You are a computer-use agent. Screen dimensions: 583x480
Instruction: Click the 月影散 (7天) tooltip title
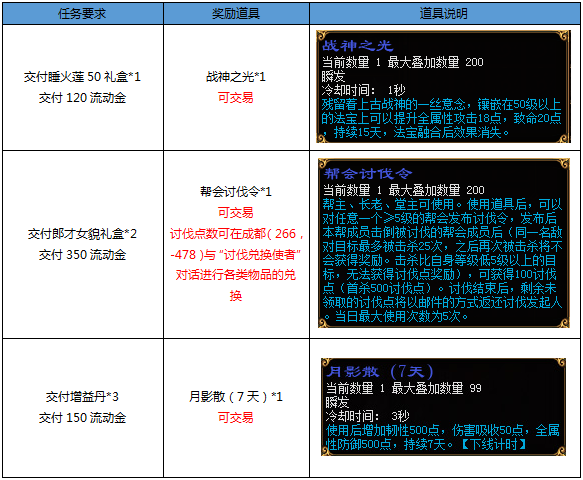coord(380,371)
